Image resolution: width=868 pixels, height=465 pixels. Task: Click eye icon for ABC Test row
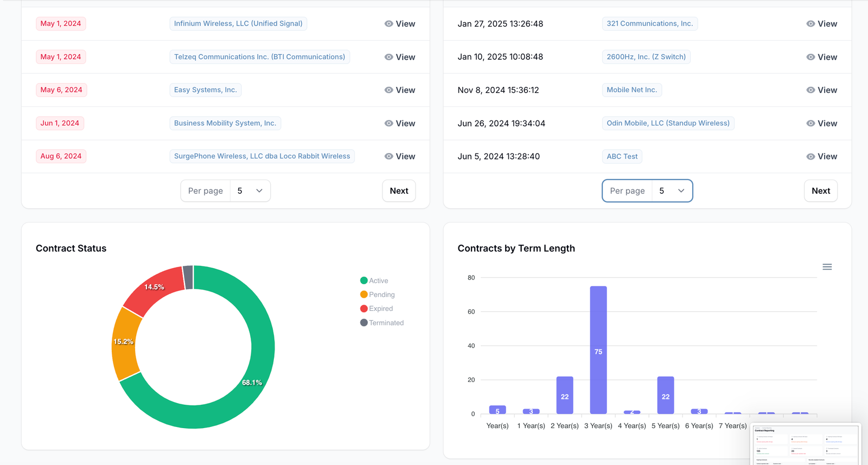pyautogui.click(x=810, y=156)
